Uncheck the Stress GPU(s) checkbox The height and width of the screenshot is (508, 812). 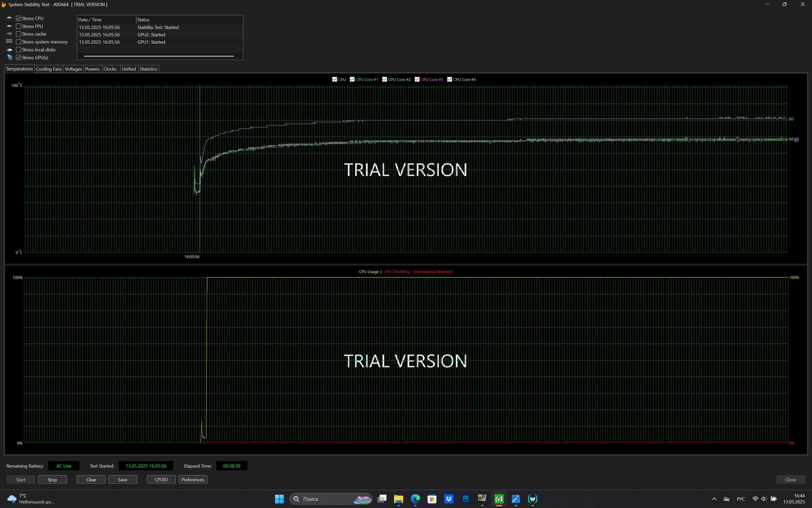point(19,57)
